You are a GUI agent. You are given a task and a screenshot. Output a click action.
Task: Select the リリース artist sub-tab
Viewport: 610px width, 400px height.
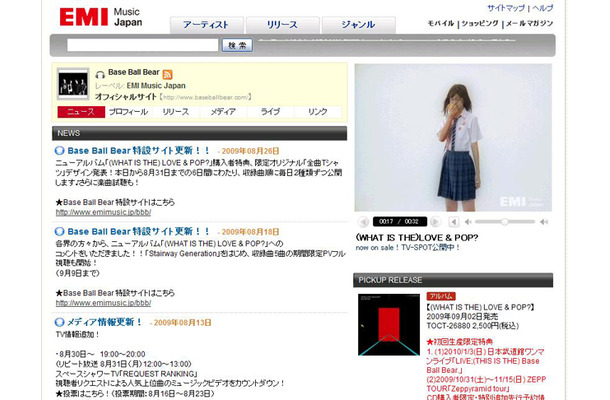click(x=176, y=112)
